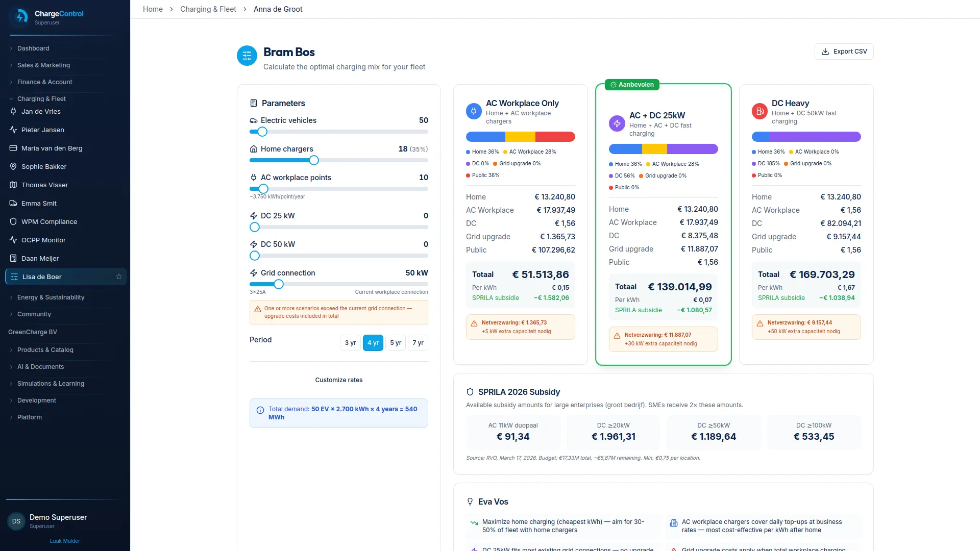Viewport: 980px width, 551px height.
Task: Expand Products & Catalog section
Action: click(x=45, y=350)
